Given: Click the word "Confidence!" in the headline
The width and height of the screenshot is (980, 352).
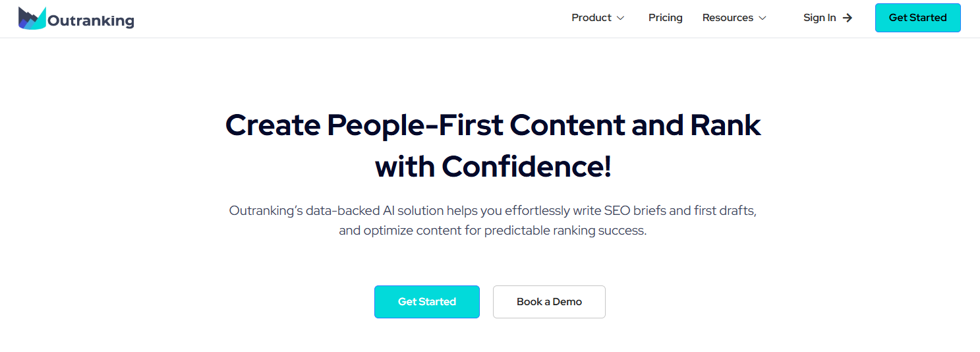Looking at the screenshot, I should (x=527, y=166).
